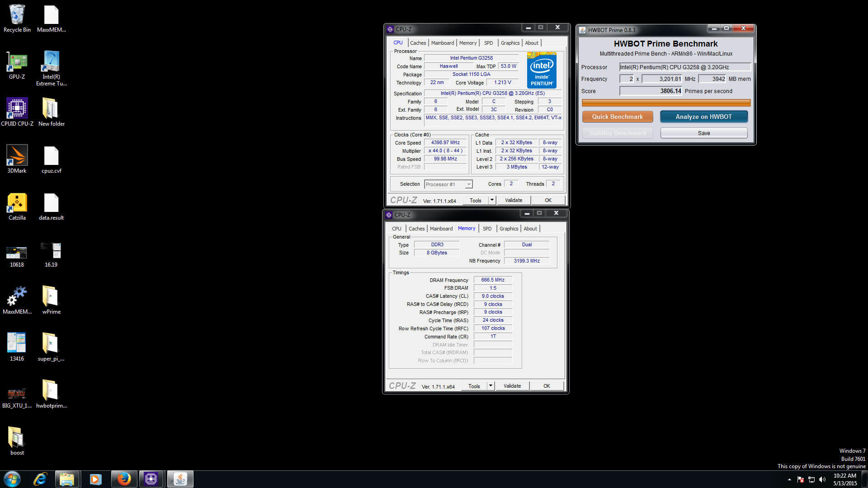The width and height of the screenshot is (868, 488).
Task: Click the system clock in the taskbar
Action: [x=845, y=479]
